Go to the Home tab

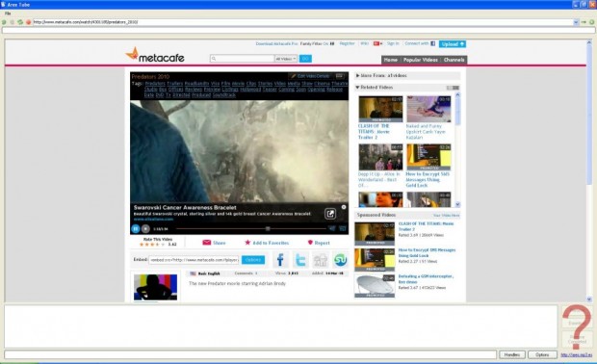click(390, 60)
